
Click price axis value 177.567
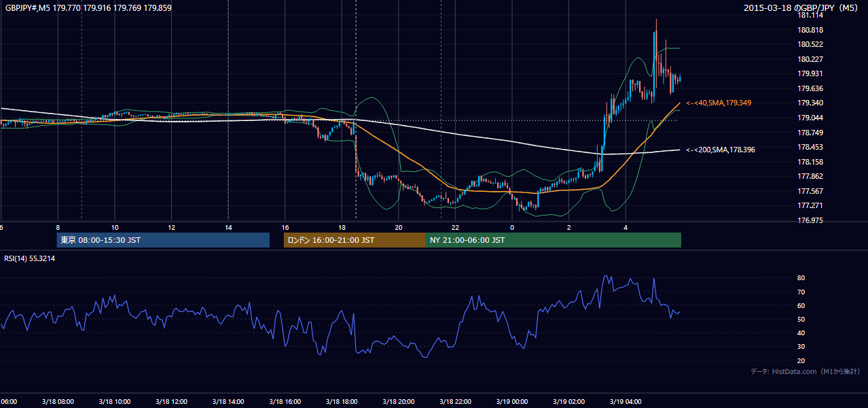[x=811, y=191]
